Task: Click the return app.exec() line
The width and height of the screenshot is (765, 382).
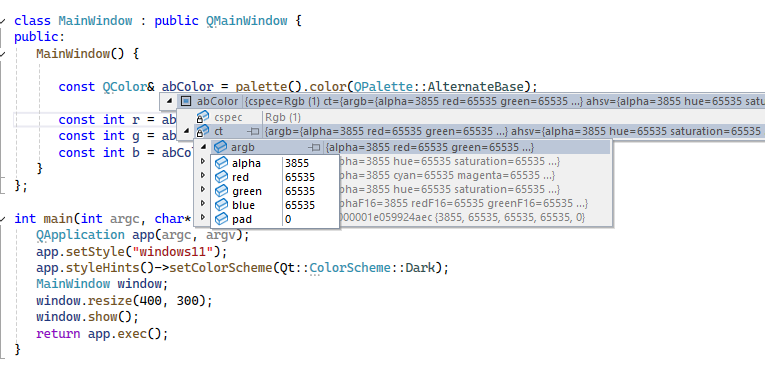Action: click(102, 334)
